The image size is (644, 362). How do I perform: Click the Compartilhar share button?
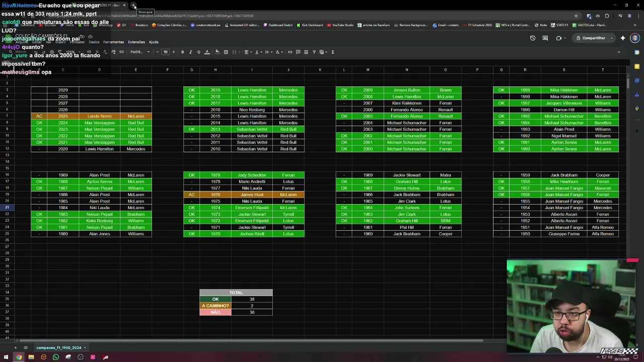coord(591,38)
